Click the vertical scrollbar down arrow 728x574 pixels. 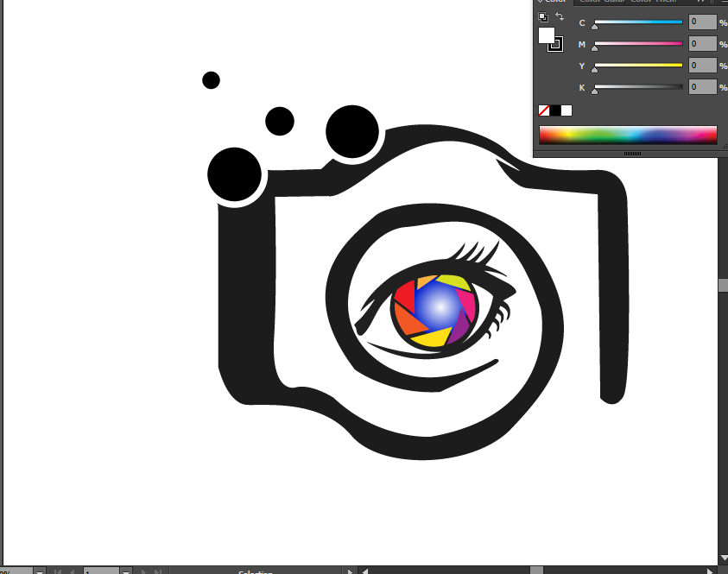point(724,558)
